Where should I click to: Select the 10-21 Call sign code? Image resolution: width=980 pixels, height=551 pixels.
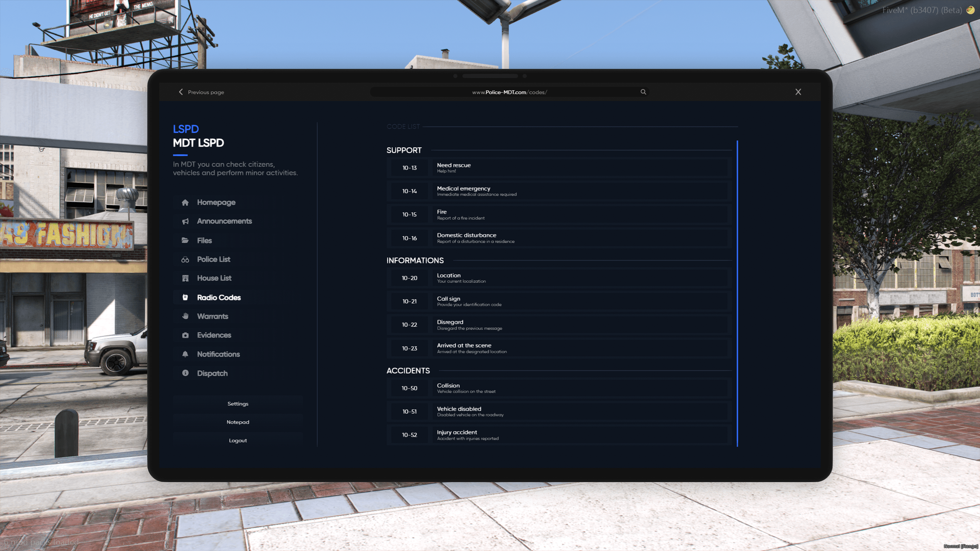pyautogui.click(x=559, y=302)
